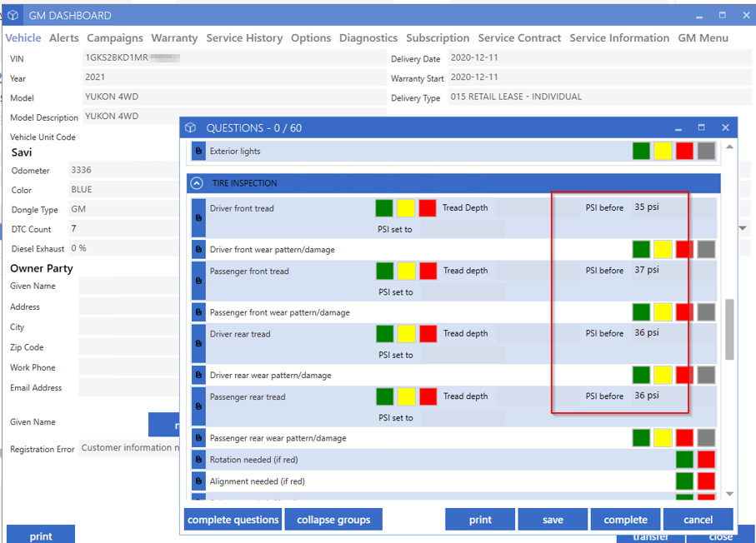Set Rotation needed to red
Screen dimensions: 756x543
point(706,459)
